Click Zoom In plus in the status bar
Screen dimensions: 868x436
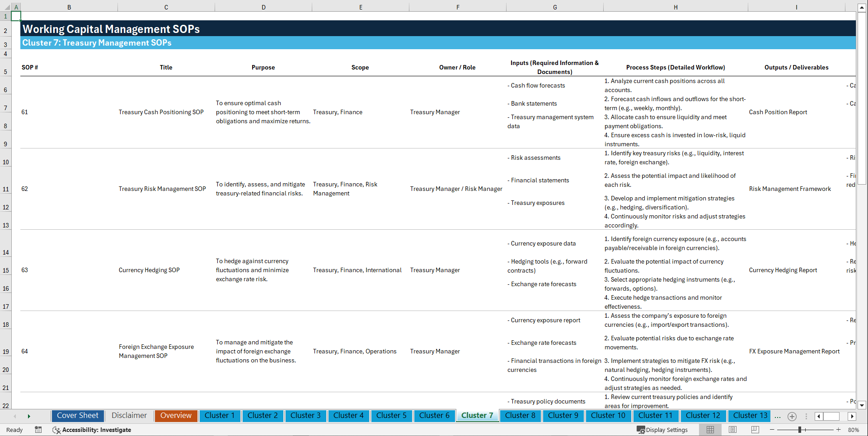pyautogui.click(x=838, y=430)
